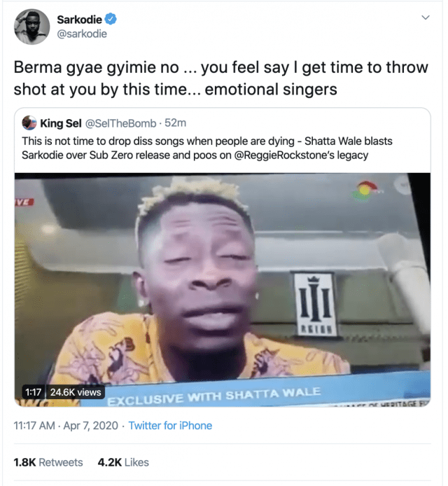
Task: Open King Sel's profile name
Action: [x=61, y=123]
